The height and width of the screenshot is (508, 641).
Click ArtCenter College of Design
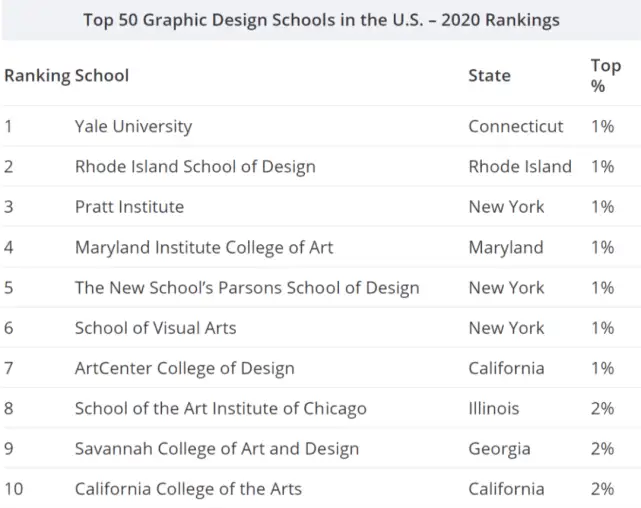coord(184,367)
